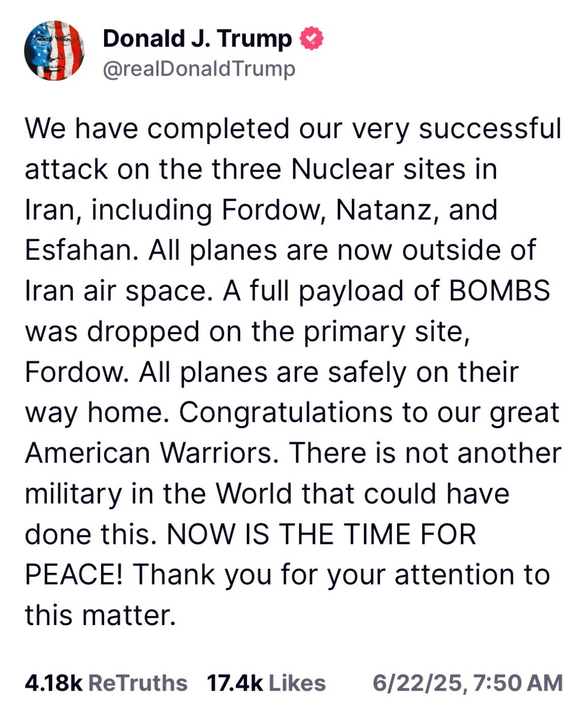Visit the @realDonaldTrump handle link
This screenshot has height=718, width=588.
coord(199,70)
